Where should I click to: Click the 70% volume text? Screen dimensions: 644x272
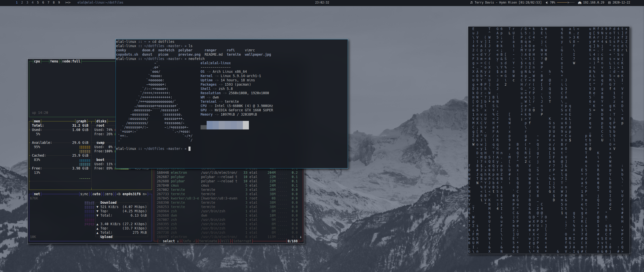pos(552,3)
